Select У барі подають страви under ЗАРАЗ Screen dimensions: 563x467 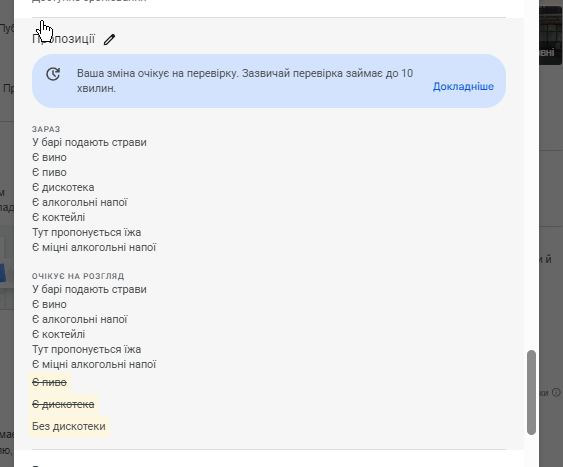(89, 142)
